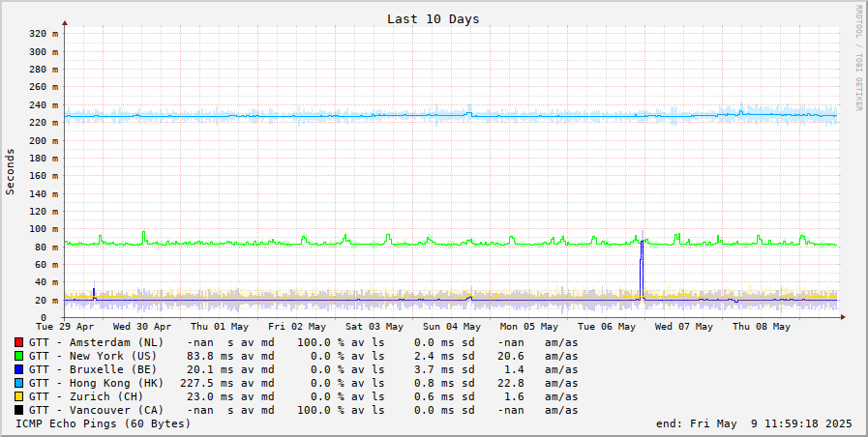Click the 'Sun 04 May' x-axis label
868x437 pixels.
coord(452,327)
